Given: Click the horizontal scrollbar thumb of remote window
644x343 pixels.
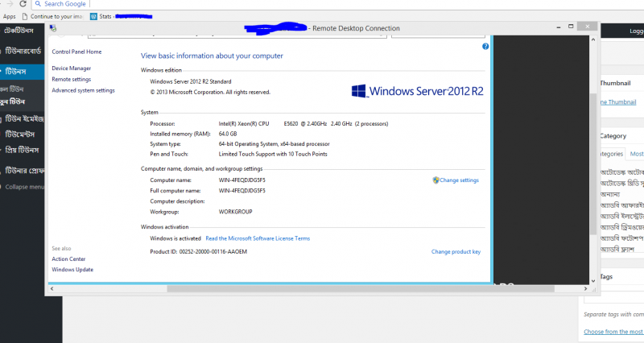Looking at the screenshot, I should [x=361, y=289].
